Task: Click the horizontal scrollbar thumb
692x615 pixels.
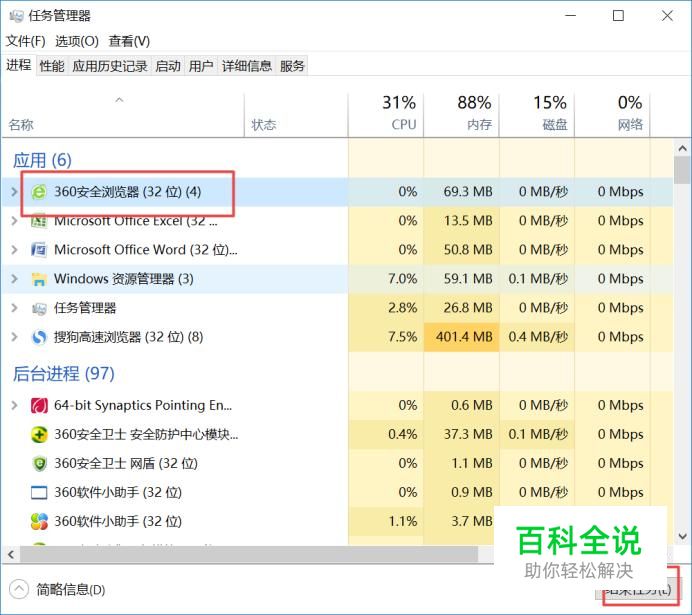Action: (x=249, y=554)
